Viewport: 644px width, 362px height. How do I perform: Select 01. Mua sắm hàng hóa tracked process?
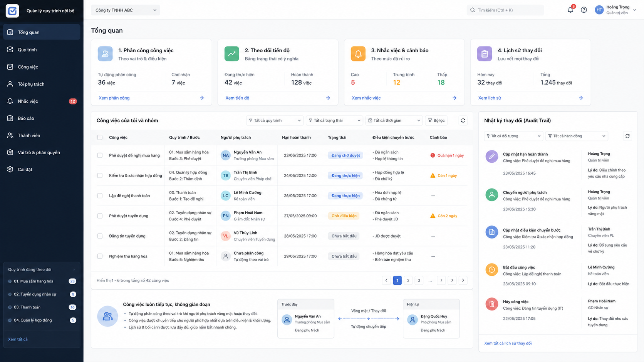click(42, 281)
